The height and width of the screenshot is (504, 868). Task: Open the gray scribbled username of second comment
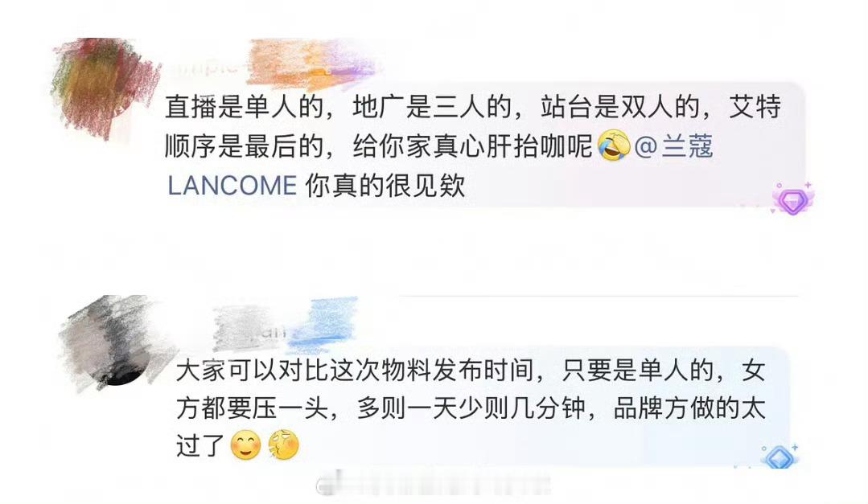click(x=251, y=327)
